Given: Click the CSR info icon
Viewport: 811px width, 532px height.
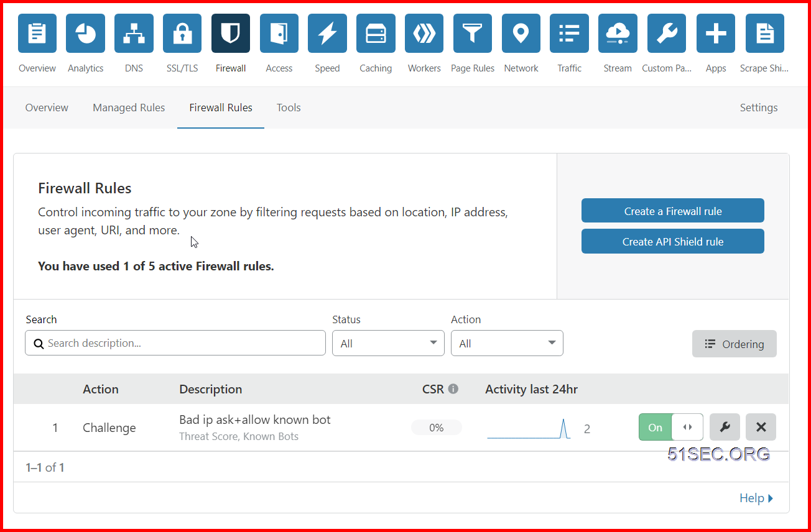Looking at the screenshot, I should point(453,389).
